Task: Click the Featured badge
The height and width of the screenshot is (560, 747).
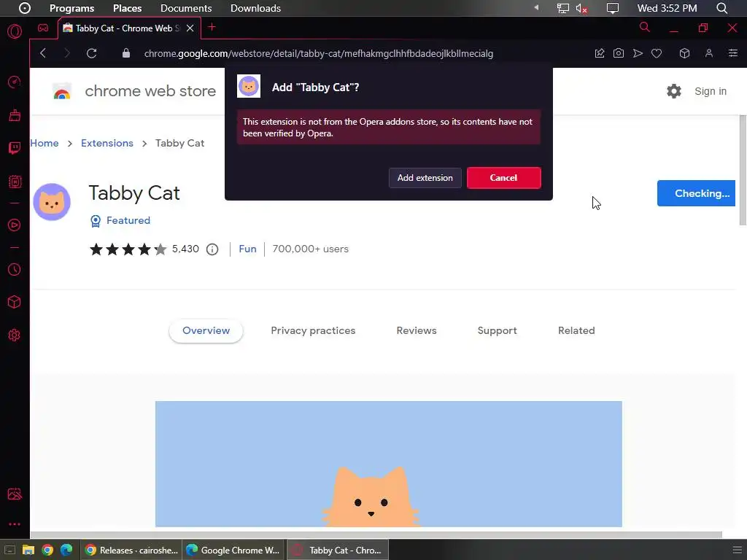Action: [x=120, y=220]
